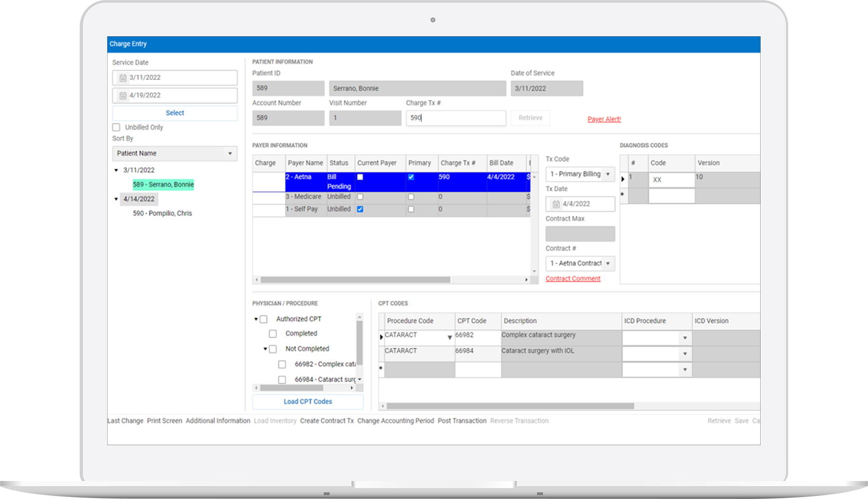
Task: Check the Authorized CPT checkbox
Action: tap(264, 319)
